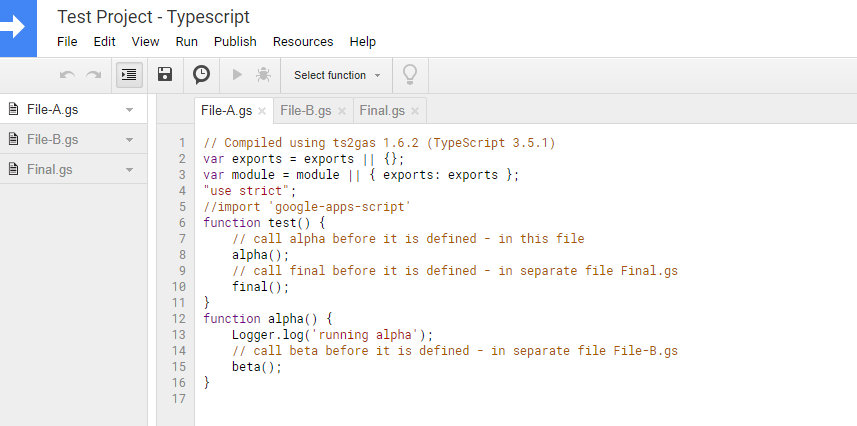This screenshot has height=426, width=857.
Task: Close the File-A.gs editor tab
Action: tap(262, 111)
